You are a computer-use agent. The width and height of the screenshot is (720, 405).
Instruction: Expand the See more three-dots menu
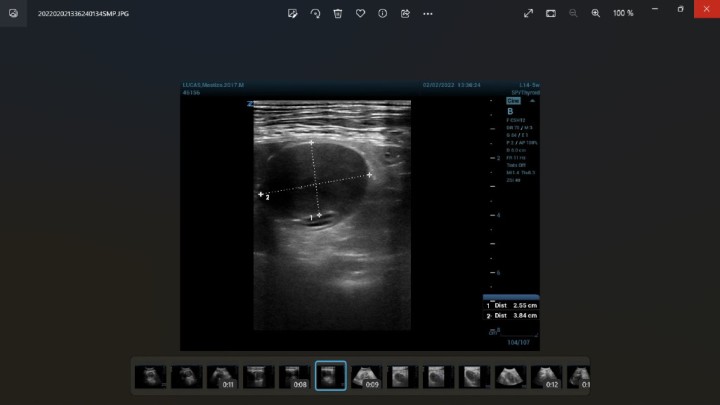point(428,13)
